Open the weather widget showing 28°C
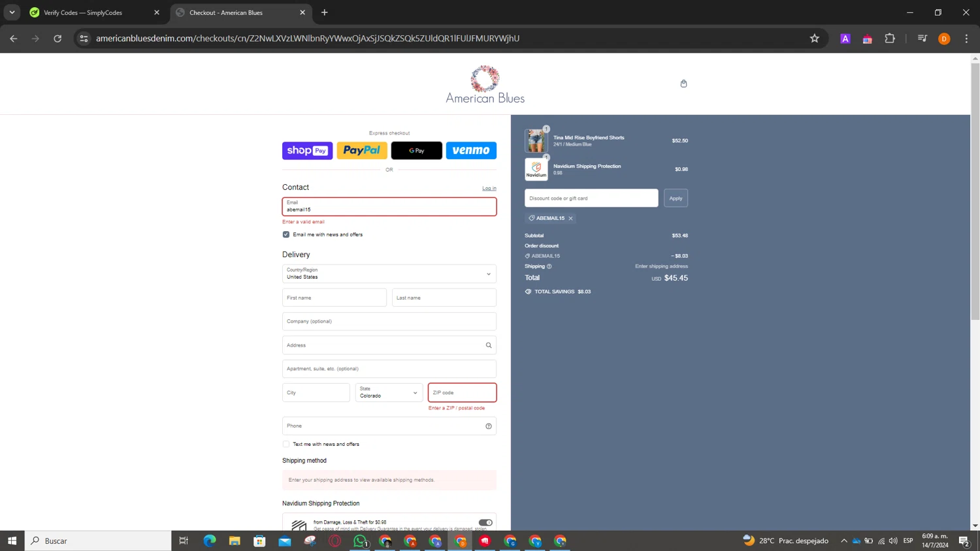980x551 pixels. click(786, 541)
